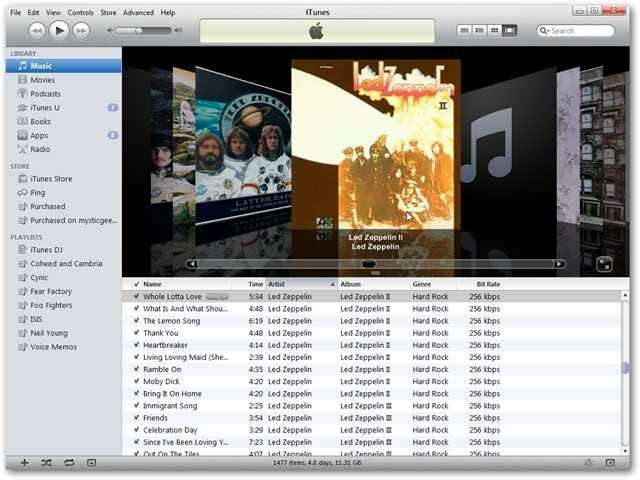Open the Help menu
Screen dimensions: 640x480
click(168, 13)
